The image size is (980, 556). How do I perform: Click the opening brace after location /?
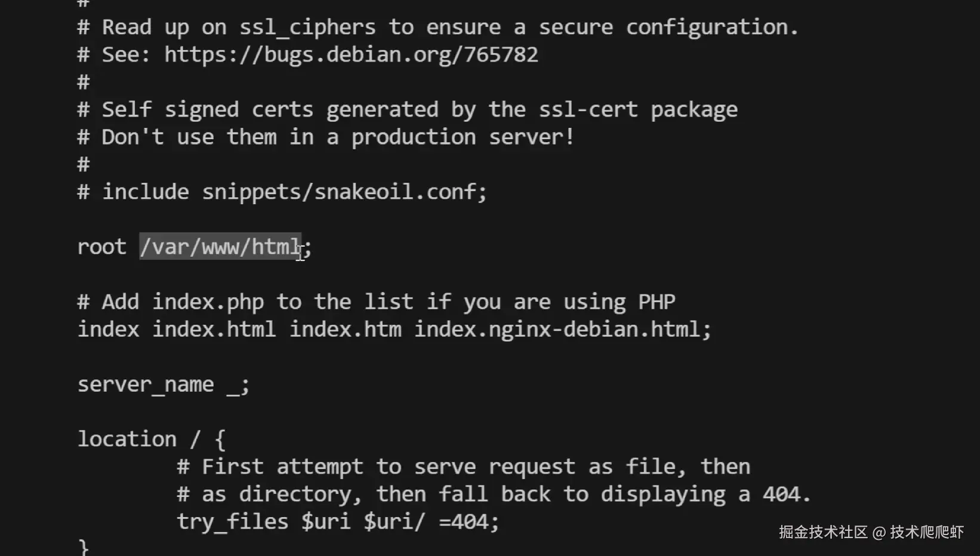220,440
